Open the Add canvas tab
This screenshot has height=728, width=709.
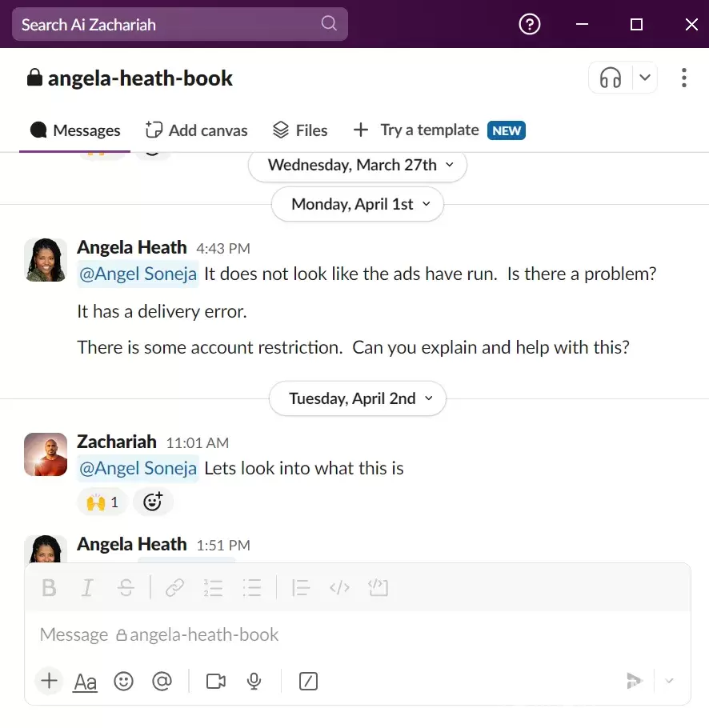tap(196, 130)
